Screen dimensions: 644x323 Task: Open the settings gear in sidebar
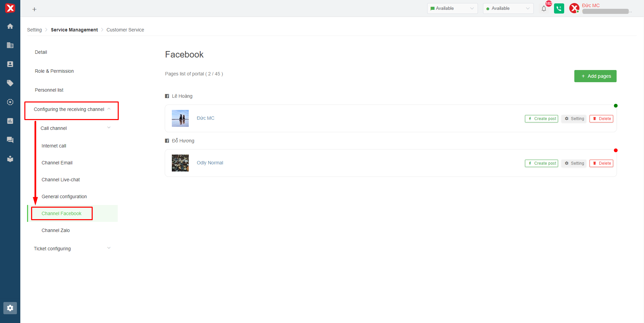(x=10, y=308)
